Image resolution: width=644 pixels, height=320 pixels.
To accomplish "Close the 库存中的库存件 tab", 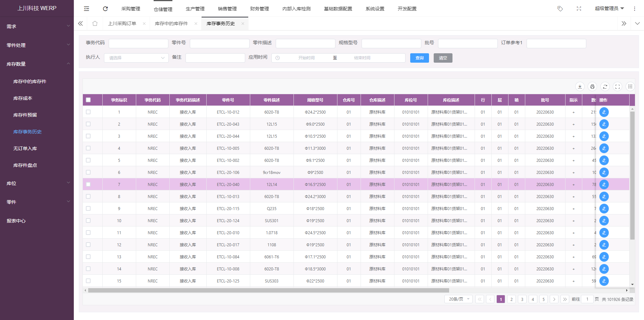I will (196, 23).
